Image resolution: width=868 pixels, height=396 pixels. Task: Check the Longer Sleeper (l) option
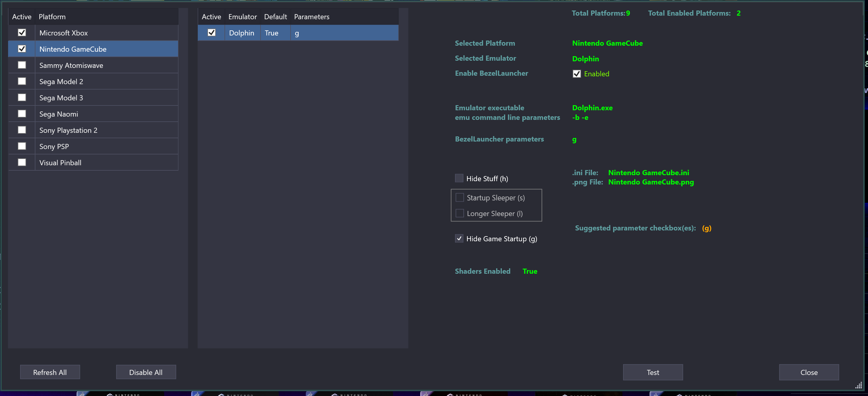pos(460,213)
